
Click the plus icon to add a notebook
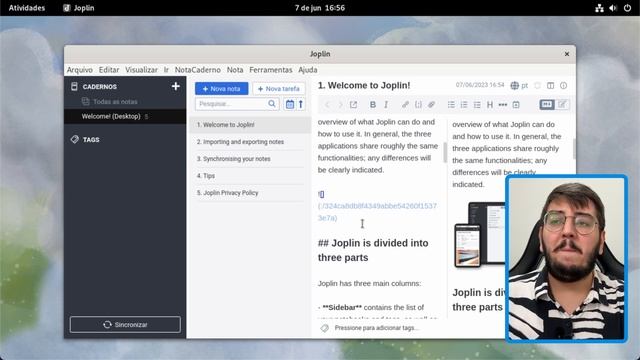tap(176, 86)
